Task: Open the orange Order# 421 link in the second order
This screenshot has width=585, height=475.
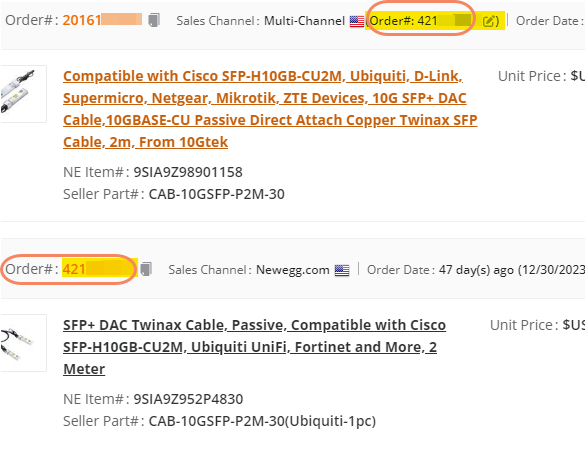Action: click(x=99, y=269)
